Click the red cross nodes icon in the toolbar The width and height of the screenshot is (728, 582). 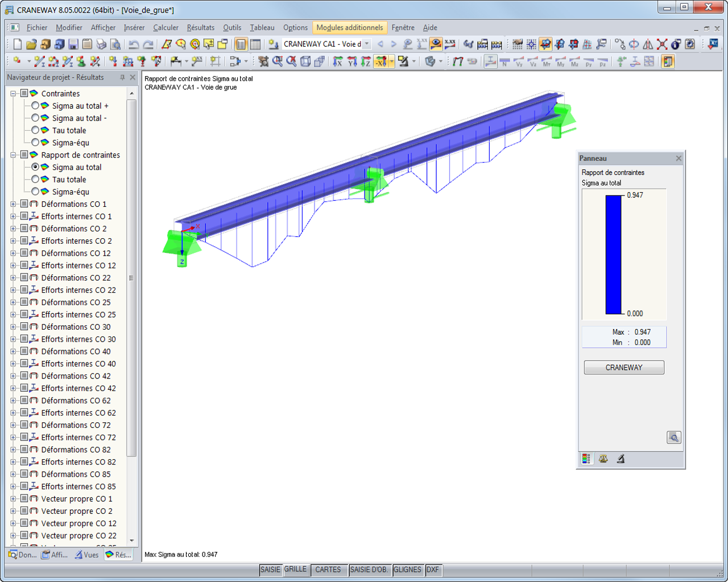(662, 44)
